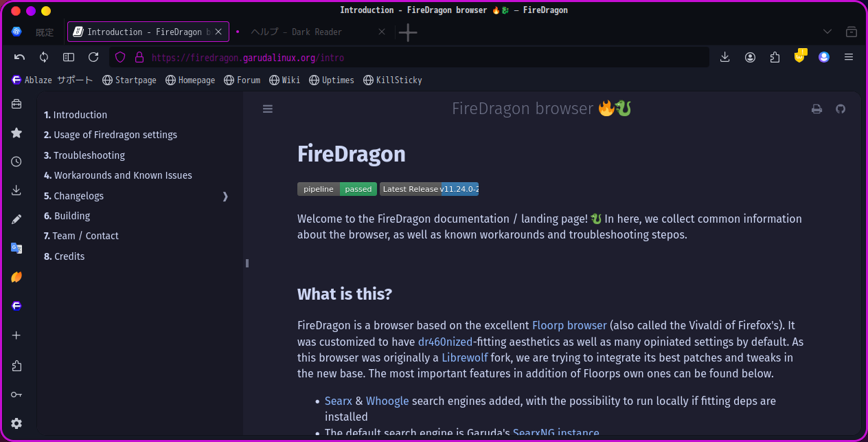Click the circular sync arrows toolbar icon

44,57
